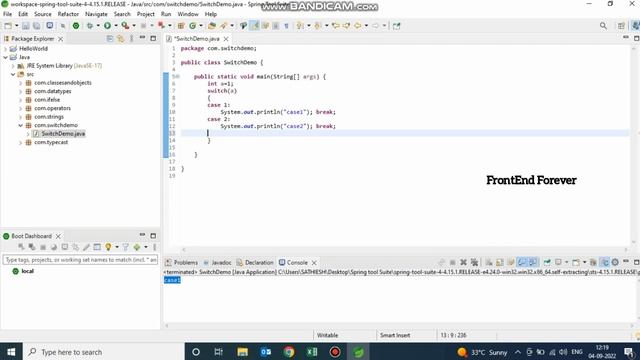
Task: Click the New Java Package toolbar icon
Action: point(181,26)
